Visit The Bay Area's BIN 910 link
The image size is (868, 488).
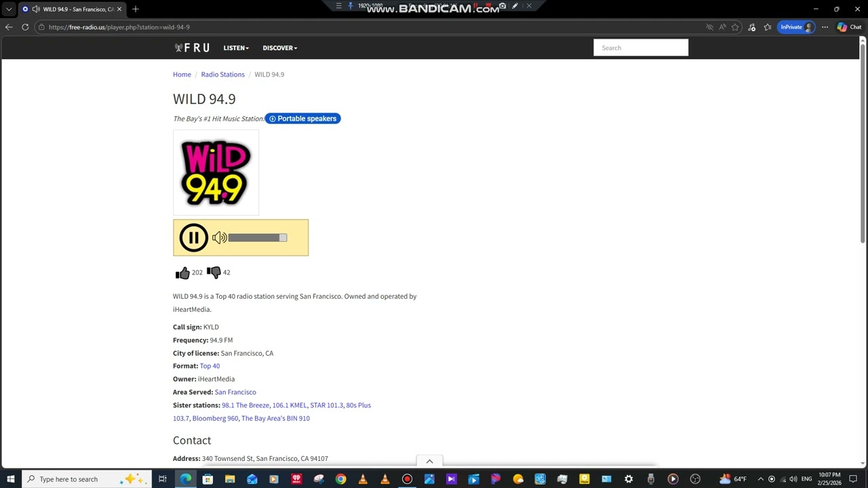coord(275,419)
